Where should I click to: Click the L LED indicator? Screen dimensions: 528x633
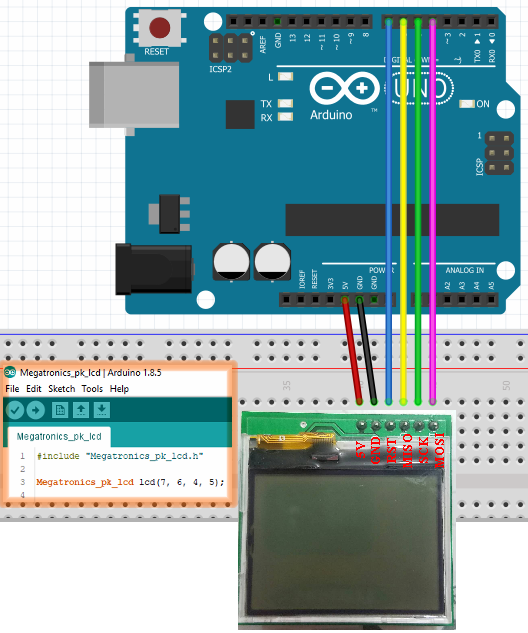point(285,77)
